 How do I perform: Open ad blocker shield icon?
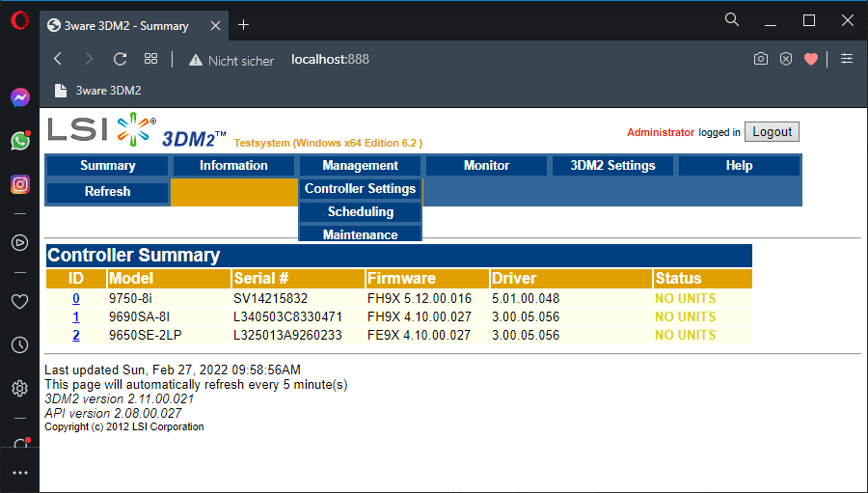786,59
